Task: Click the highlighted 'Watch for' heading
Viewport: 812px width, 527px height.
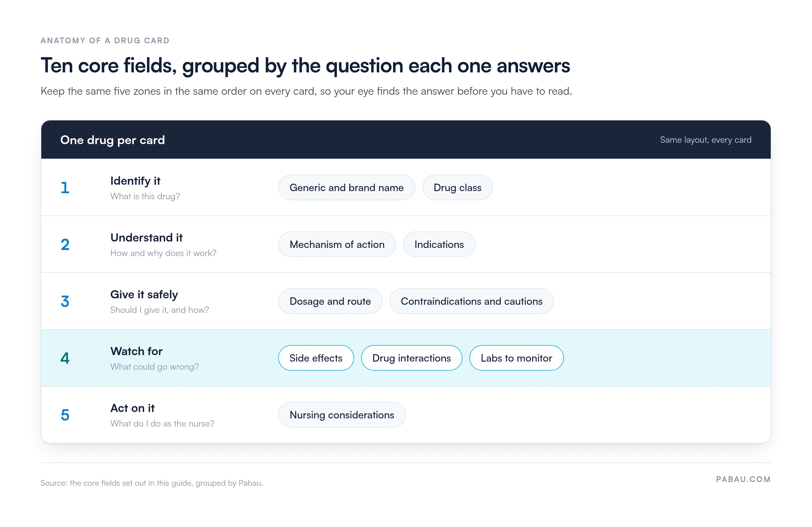Action: coord(136,351)
